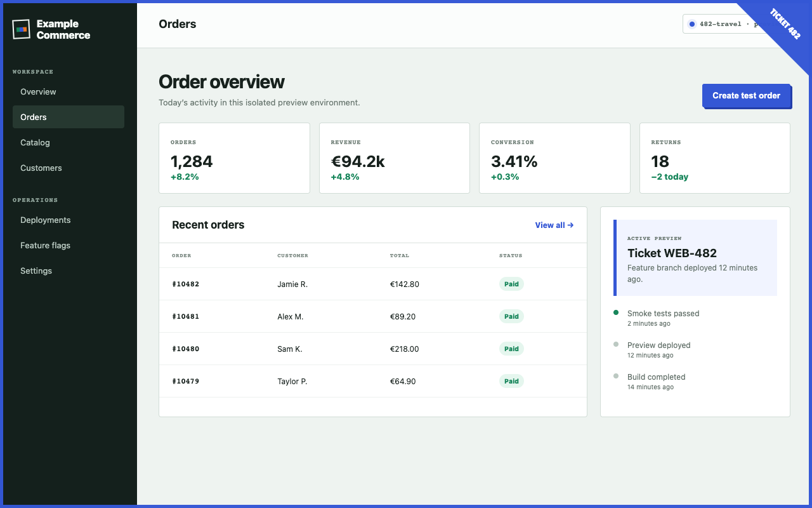This screenshot has width=812, height=508.
Task: Click the Paid badge for order #10481
Action: tap(511, 316)
